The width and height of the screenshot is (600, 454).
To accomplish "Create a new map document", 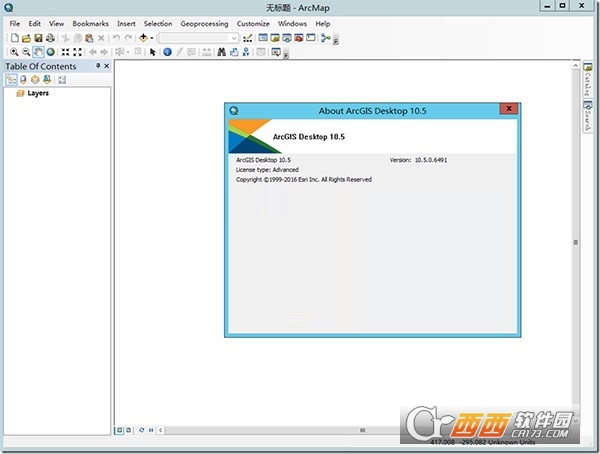I will pyautogui.click(x=15, y=38).
